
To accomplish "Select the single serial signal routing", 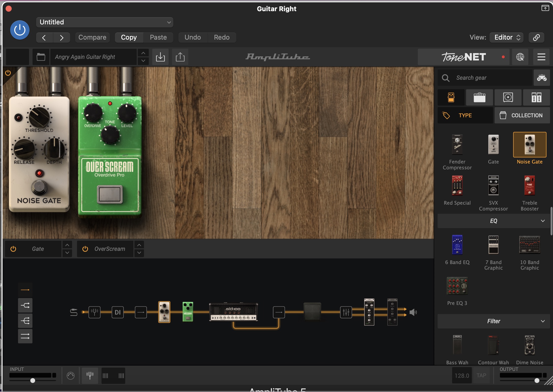I will click(25, 290).
